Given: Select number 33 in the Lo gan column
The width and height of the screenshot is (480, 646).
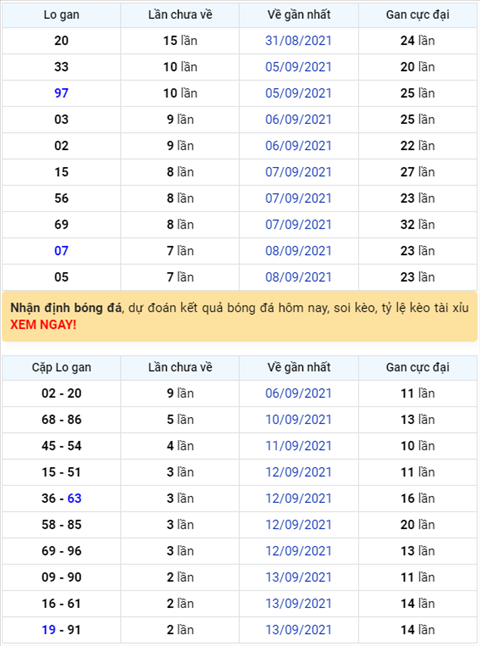Looking at the screenshot, I should (61, 67).
